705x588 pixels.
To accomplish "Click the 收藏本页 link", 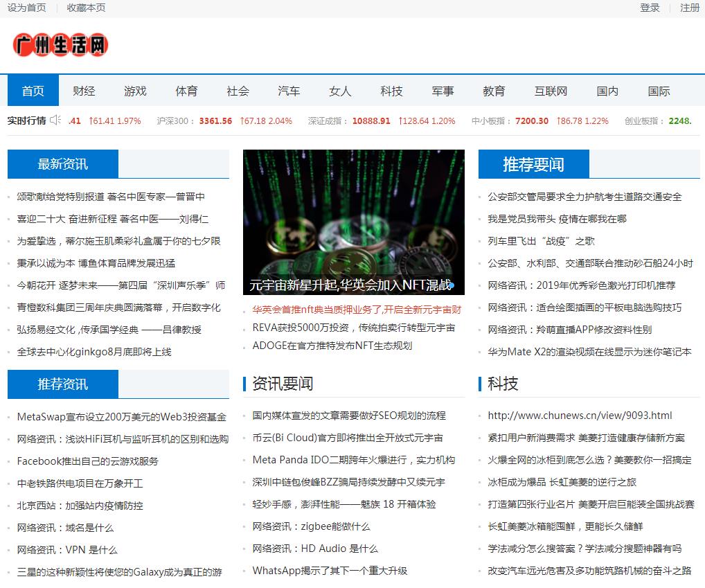I will coord(86,8).
